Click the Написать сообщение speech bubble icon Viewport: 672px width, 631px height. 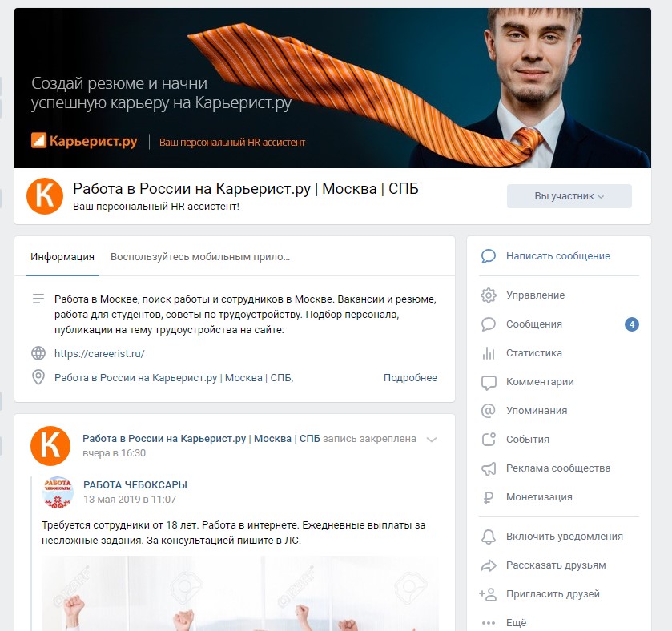pos(488,256)
